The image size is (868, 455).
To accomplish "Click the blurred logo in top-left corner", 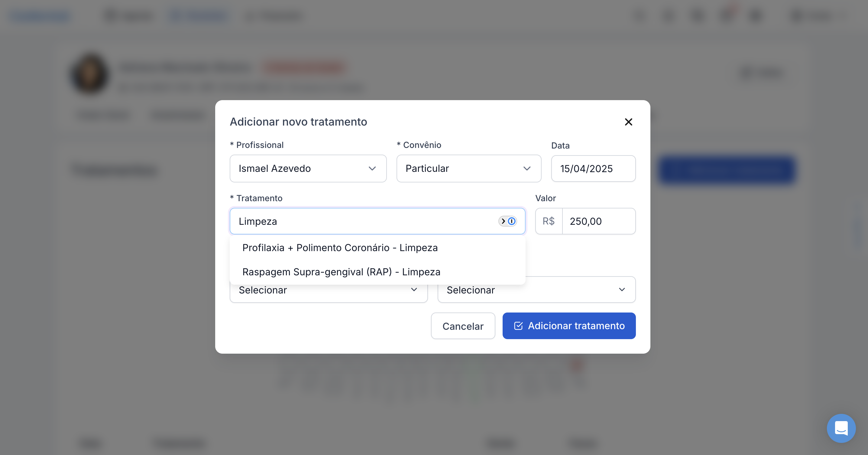I will click(40, 16).
